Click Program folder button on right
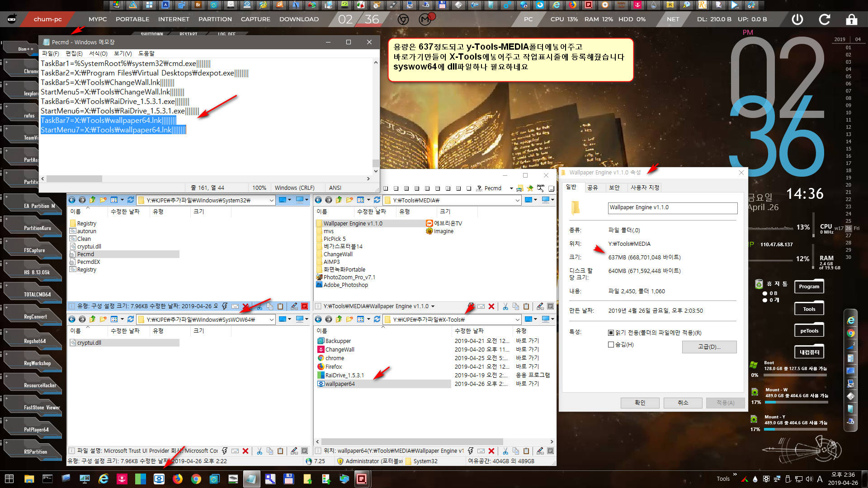This screenshot has width=868, height=488. point(809,286)
